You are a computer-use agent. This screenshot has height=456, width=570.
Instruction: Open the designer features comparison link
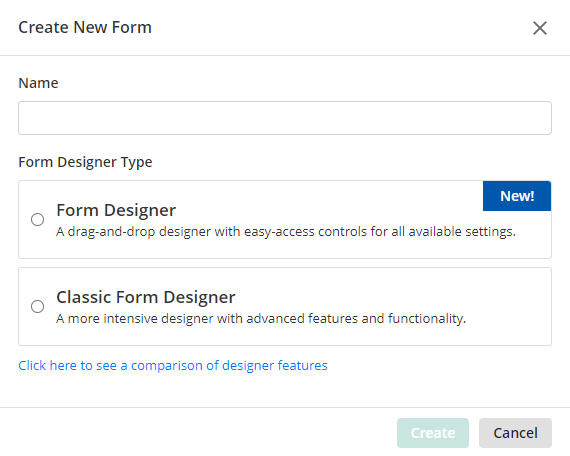tap(173, 365)
